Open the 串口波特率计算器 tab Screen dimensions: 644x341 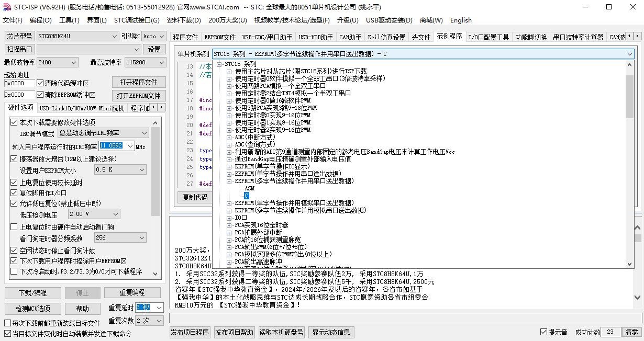pyautogui.click(x=578, y=37)
